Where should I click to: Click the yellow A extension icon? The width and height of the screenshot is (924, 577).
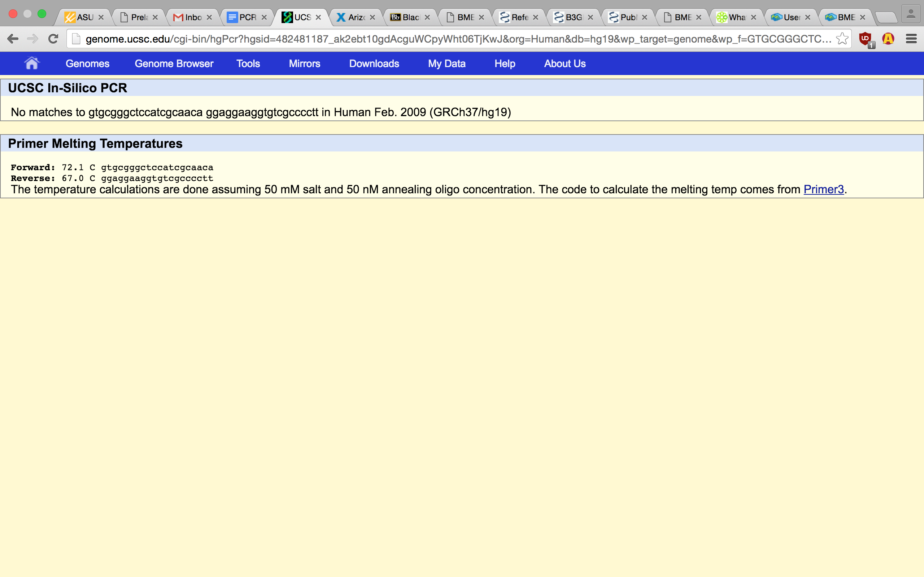point(888,39)
